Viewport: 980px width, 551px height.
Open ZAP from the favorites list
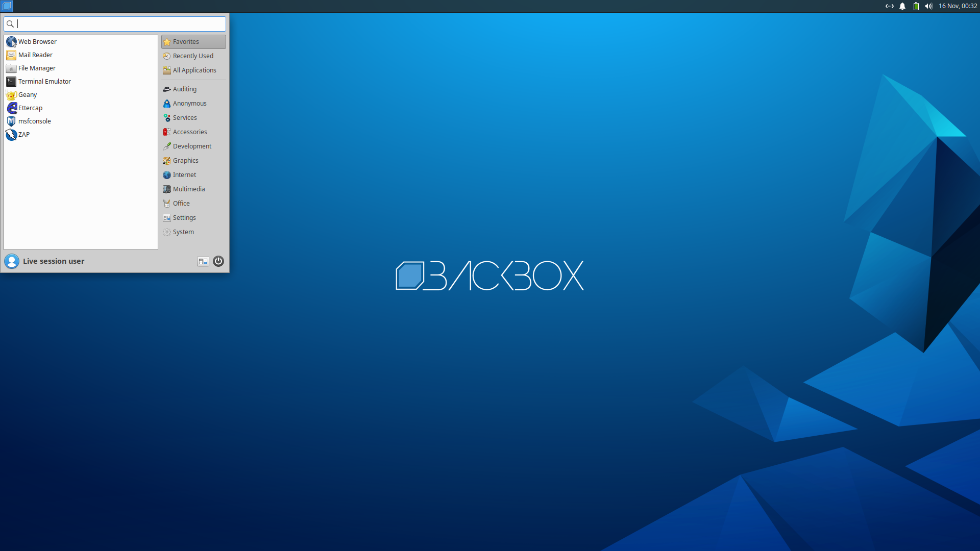click(x=24, y=134)
